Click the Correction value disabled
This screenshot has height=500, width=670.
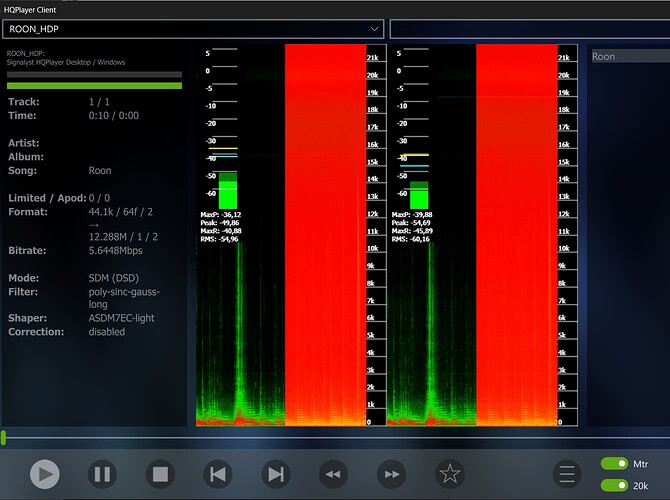(107, 332)
